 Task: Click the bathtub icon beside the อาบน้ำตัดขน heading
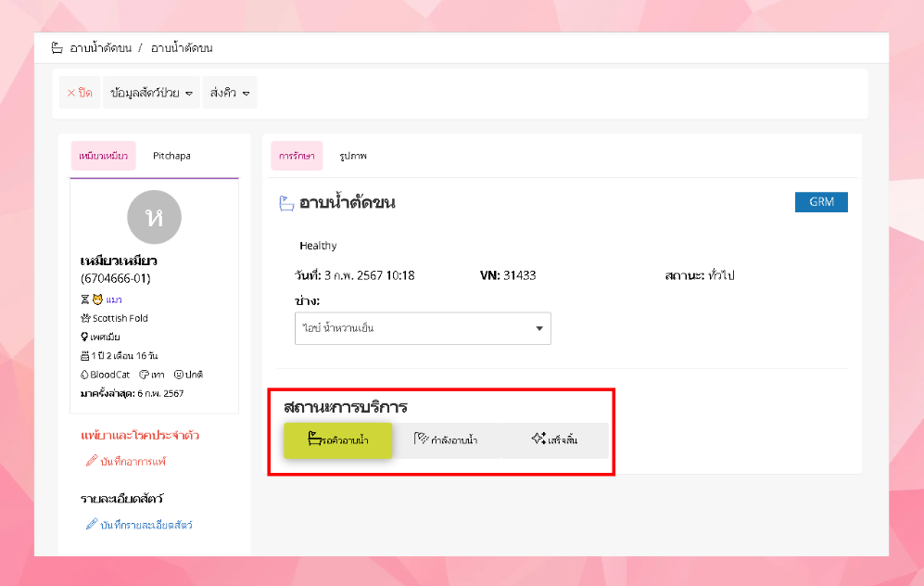(x=286, y=203)
